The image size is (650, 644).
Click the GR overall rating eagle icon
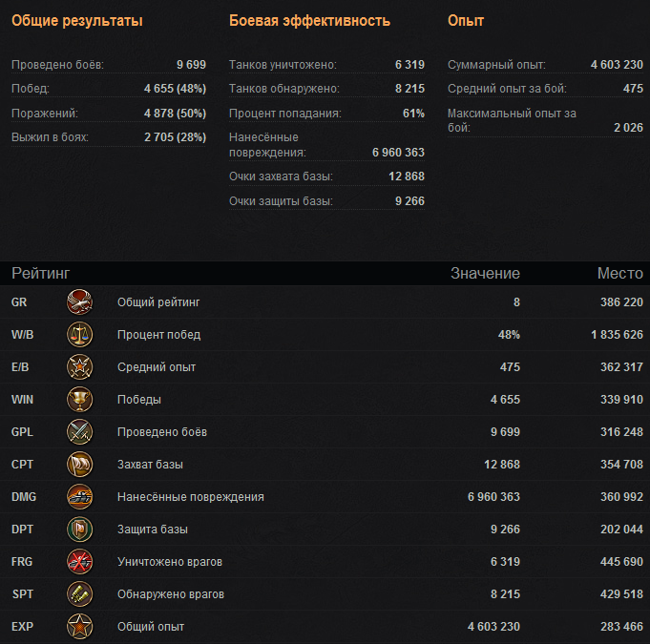pos(79,302)
